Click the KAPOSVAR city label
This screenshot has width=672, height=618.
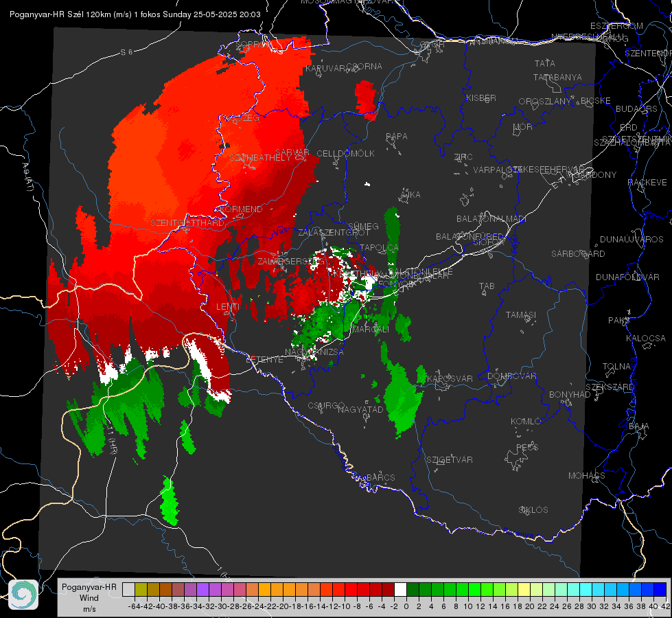click(x=450, y=378)
